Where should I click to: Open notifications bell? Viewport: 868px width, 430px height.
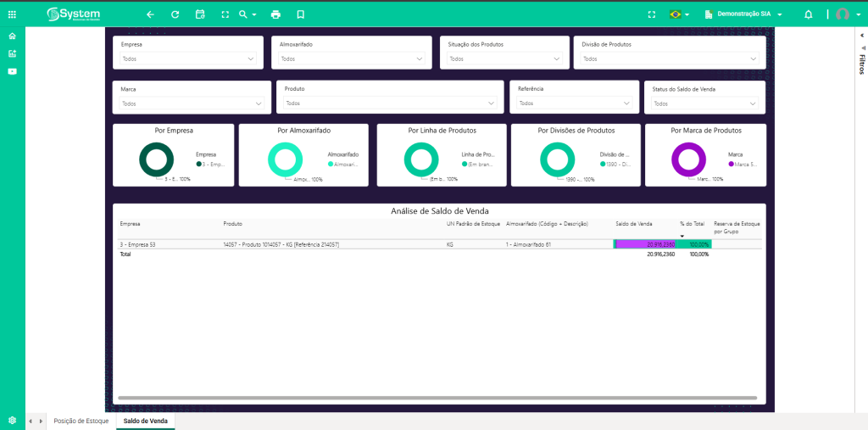tap(808, 14)
